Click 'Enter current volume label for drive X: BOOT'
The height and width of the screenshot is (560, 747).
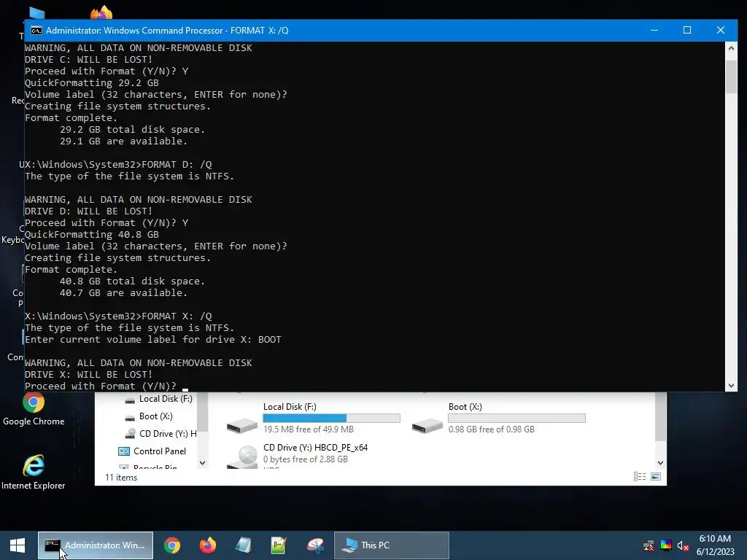[153, 340]
